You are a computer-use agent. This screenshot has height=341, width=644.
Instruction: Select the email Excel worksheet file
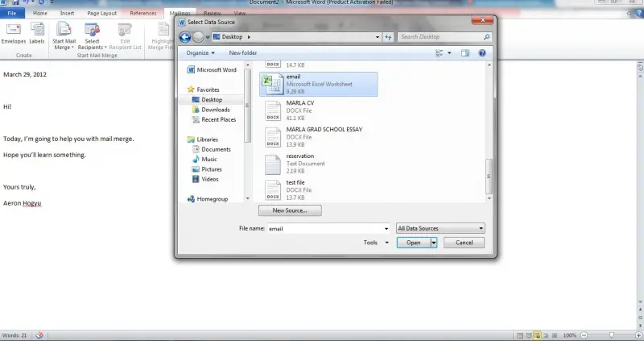(x=318, y=85)
